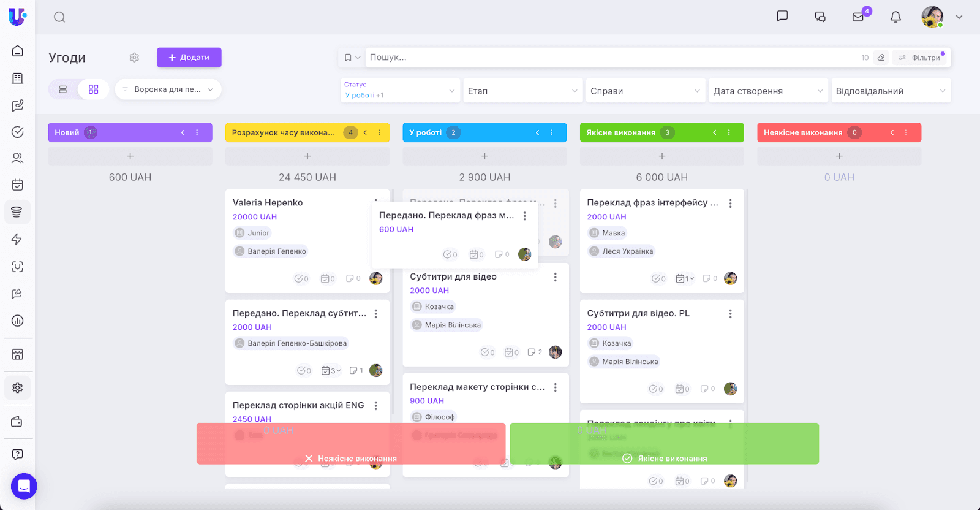Open the wallet billing icon in sidebar
The width and height of the screenshot is (980, 510).
[17, 422]
